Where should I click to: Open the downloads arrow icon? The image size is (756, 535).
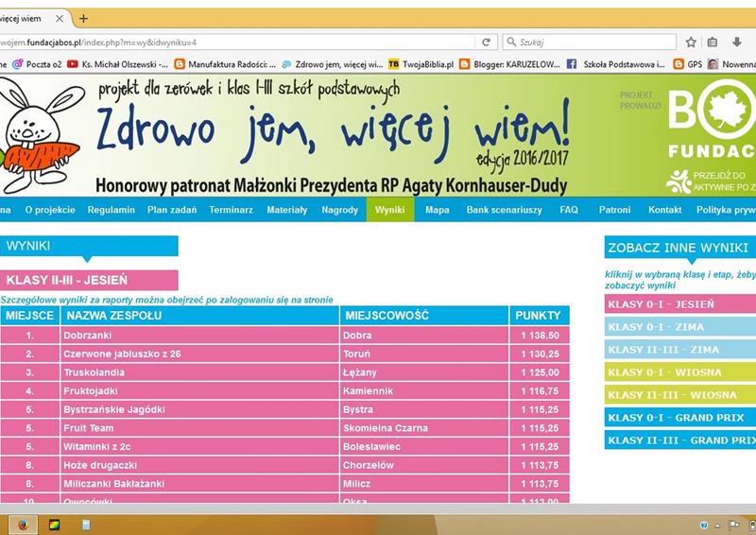736,43
